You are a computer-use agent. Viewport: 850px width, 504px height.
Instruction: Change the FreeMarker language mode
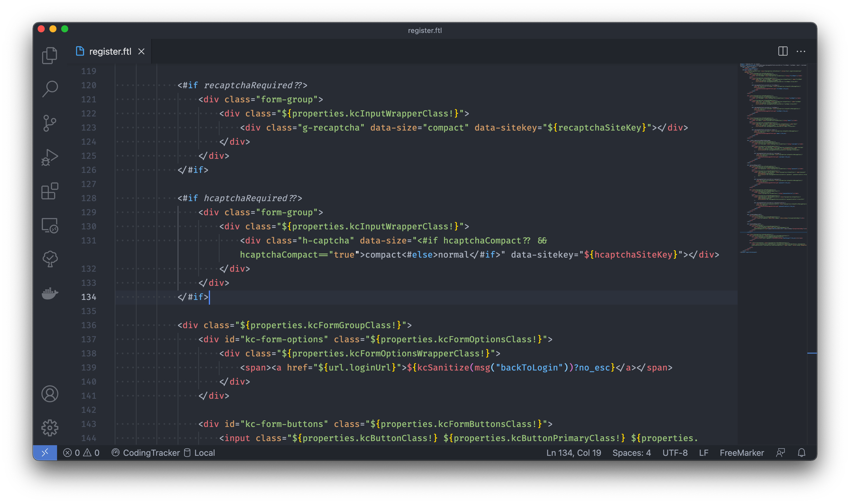click(x=742, y=453)
